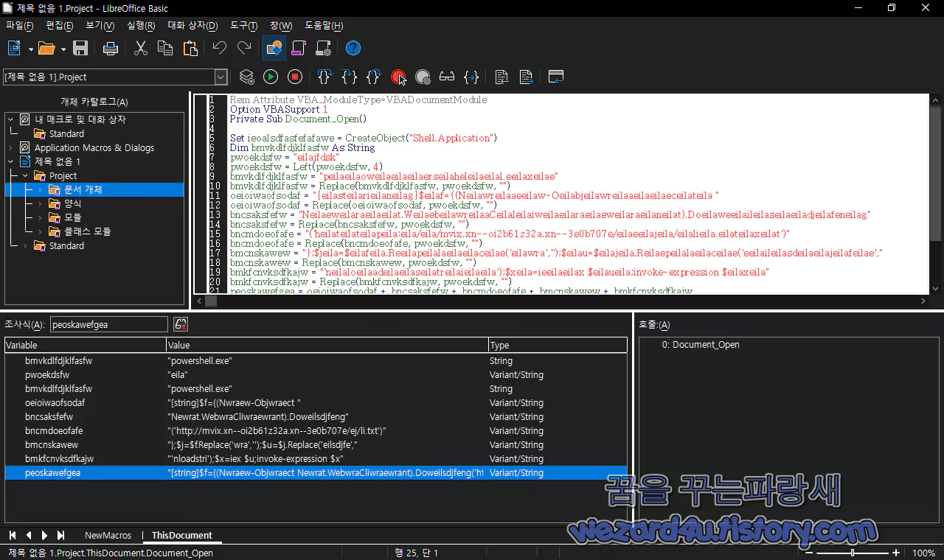Remove watch using icon beside watch field

point(181,324)
